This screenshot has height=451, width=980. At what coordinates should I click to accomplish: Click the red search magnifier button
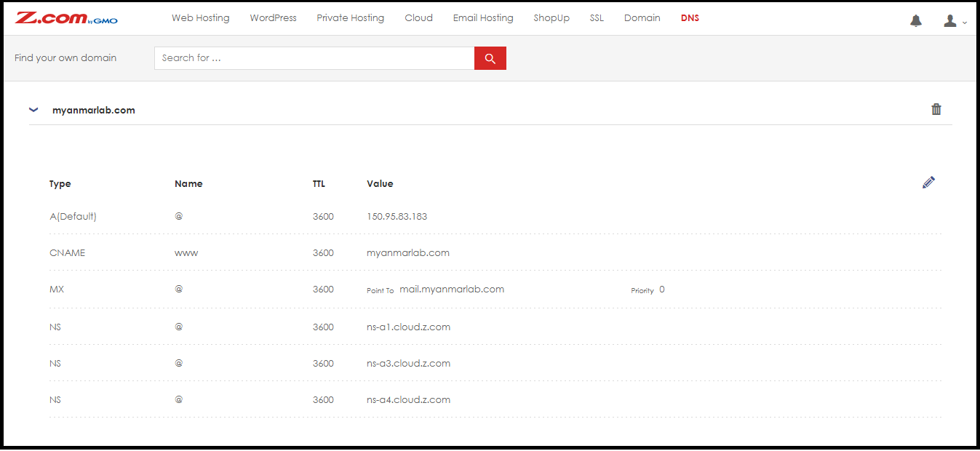pyautogui.click(x=490, y=58)
